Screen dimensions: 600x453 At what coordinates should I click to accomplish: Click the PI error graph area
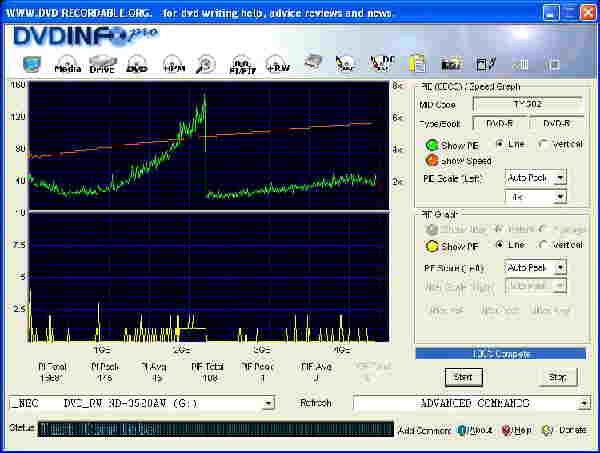[209, 145]
